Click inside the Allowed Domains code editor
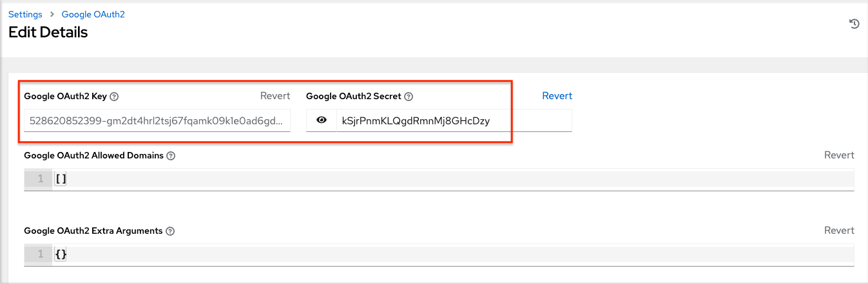The image size is (868, 284). point(451,179)
